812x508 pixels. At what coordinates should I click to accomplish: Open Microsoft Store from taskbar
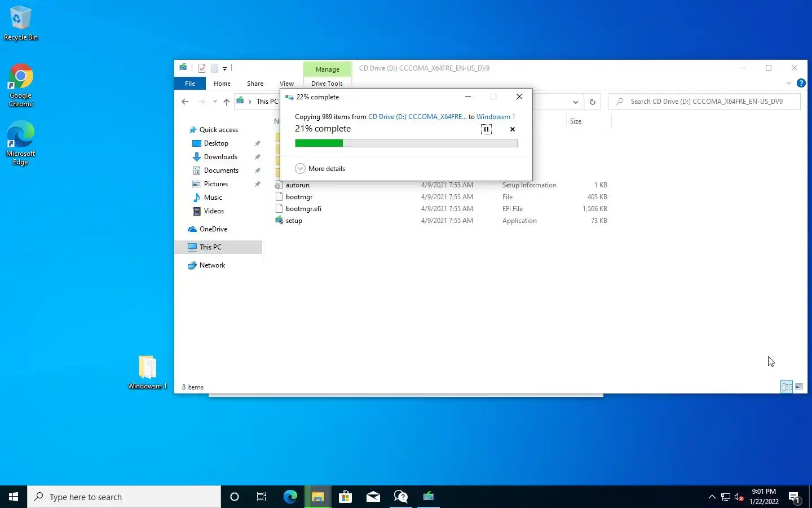point(345,497)
